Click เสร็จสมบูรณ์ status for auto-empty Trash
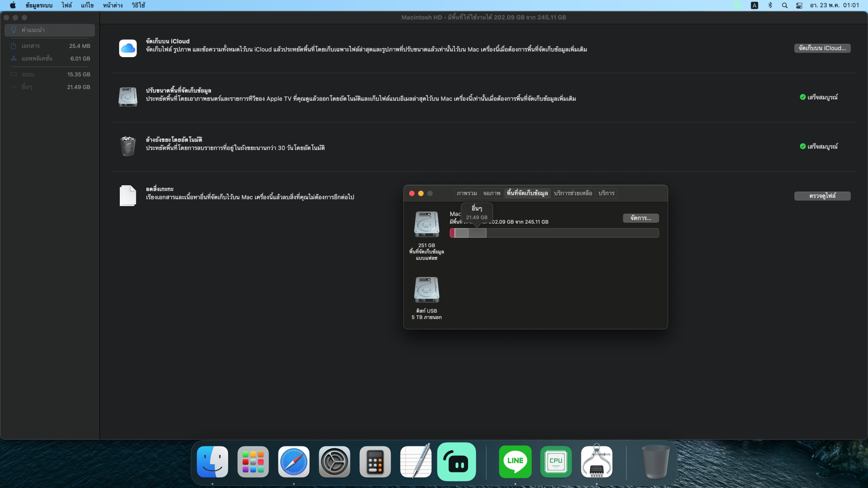Image resolution: width=868 pixels, height=488 pixels. coord(818,146)
